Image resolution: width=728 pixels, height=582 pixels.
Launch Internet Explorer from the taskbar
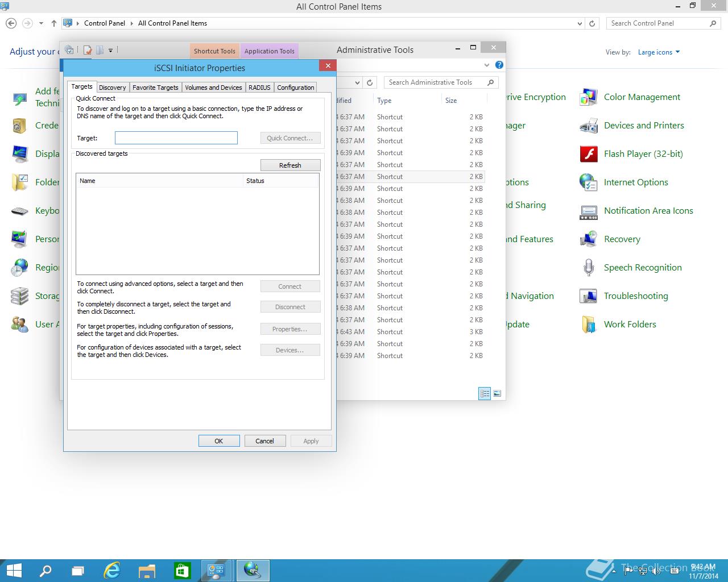point(112,571)
